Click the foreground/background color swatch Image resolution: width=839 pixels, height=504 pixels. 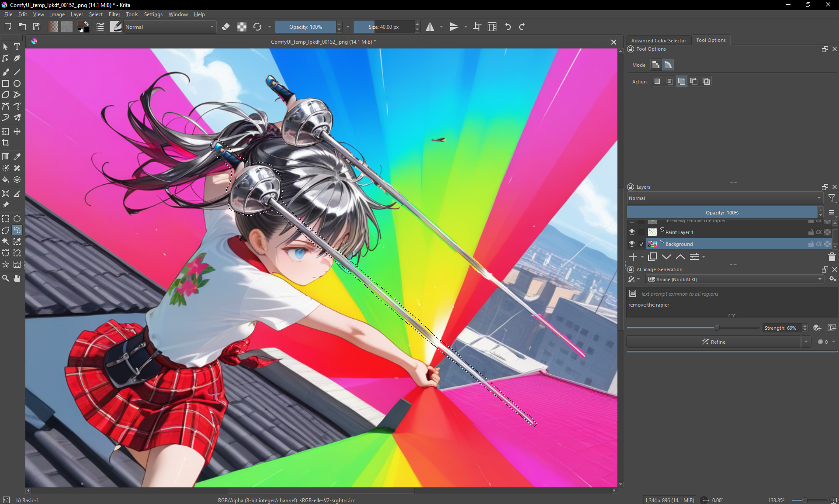point(83,27)
